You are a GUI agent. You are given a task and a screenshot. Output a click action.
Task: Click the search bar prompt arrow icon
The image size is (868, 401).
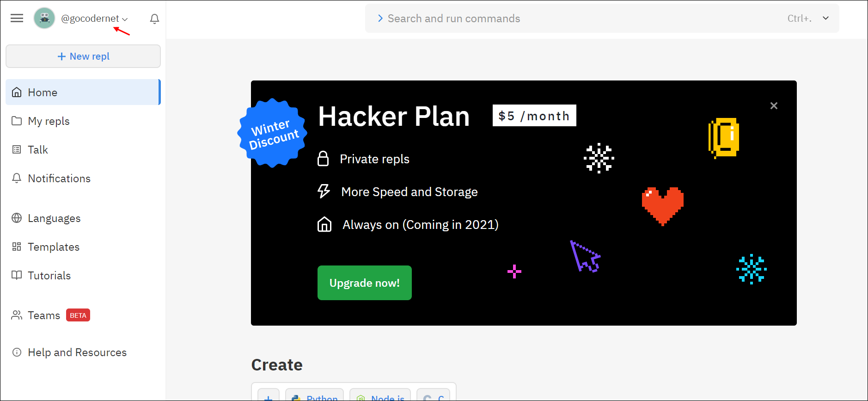point(380,19)
